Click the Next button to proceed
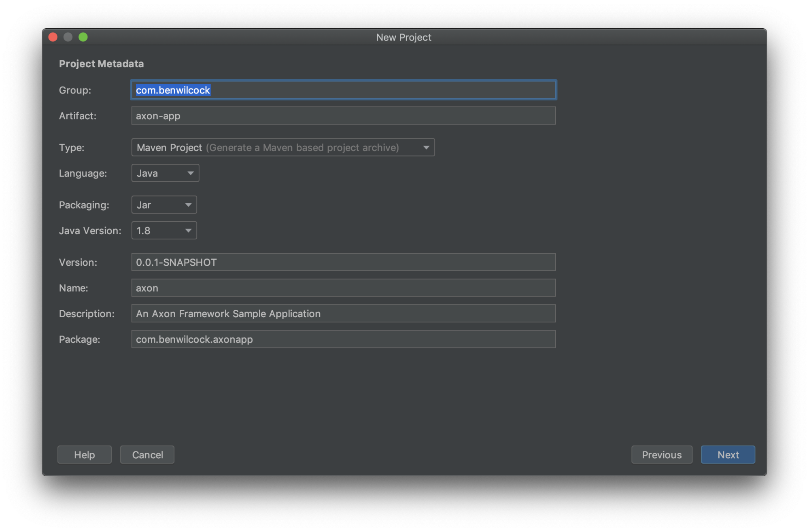The width and height of the screenshot is (809, 532). pyautogui.click(x=728, y=454)
